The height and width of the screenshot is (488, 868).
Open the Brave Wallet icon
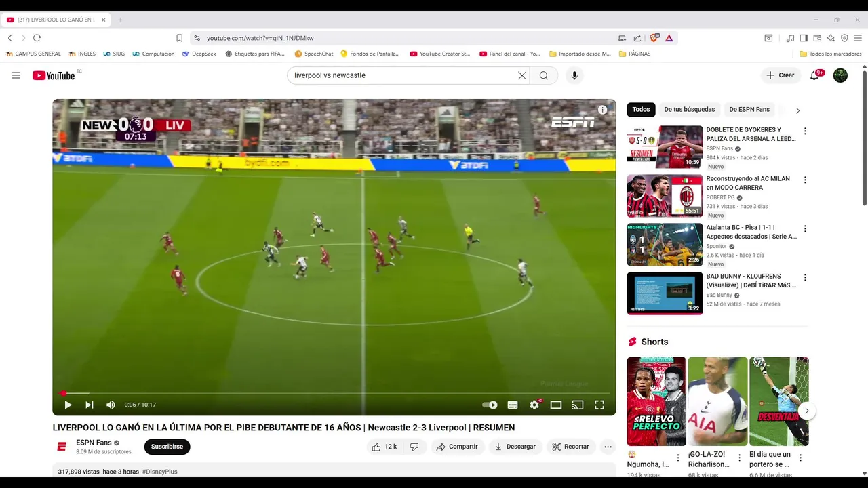pos(817,38)
